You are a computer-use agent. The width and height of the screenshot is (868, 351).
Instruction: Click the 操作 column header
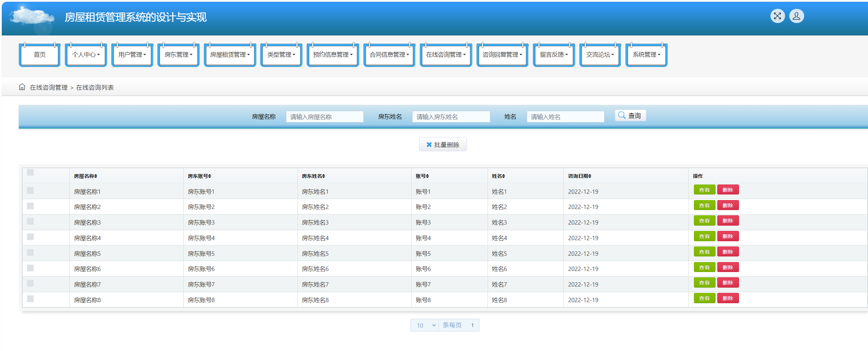point(697,176)
